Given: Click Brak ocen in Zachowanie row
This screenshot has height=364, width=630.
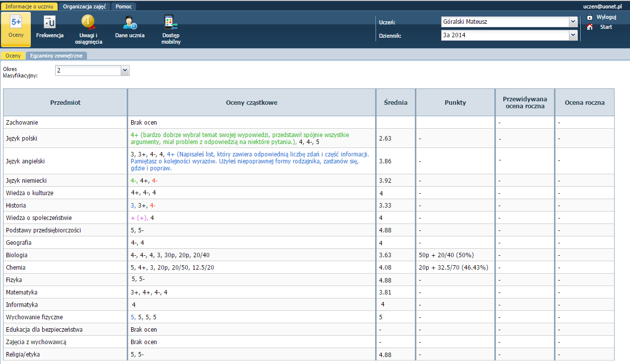Looking at the screenshot, I should point(144,122).
